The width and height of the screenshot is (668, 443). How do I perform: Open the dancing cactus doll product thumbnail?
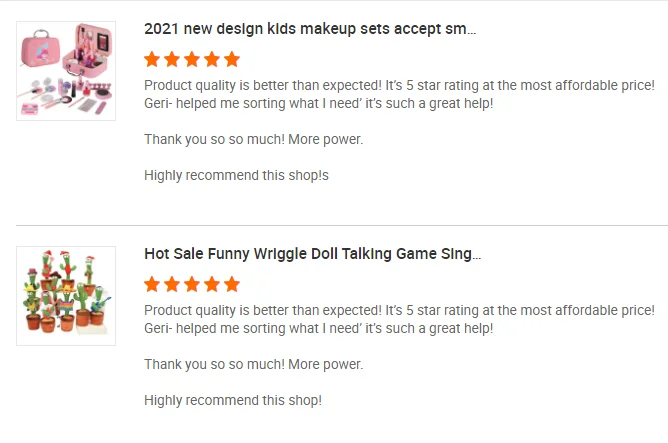[66, 296]
